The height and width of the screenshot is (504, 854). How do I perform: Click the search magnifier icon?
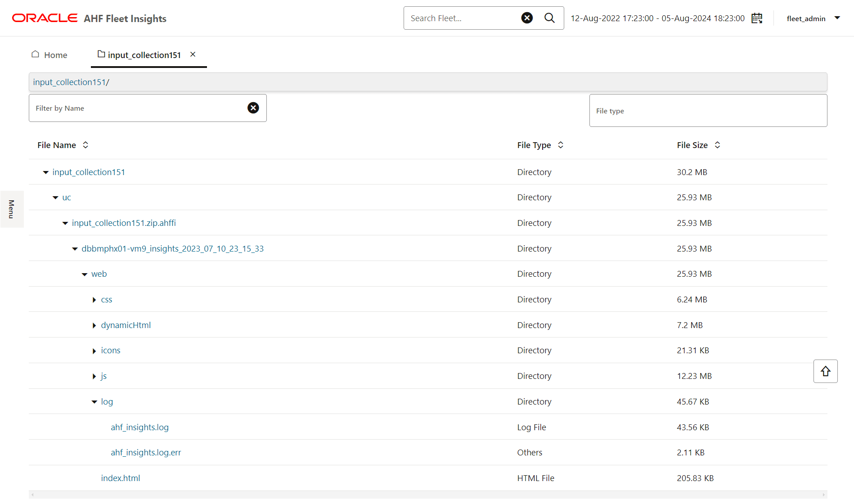549,18
